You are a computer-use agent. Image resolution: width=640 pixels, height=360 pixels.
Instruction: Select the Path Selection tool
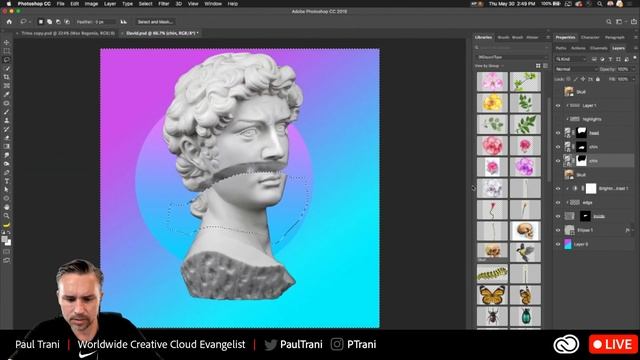click(x=7, y=189)
